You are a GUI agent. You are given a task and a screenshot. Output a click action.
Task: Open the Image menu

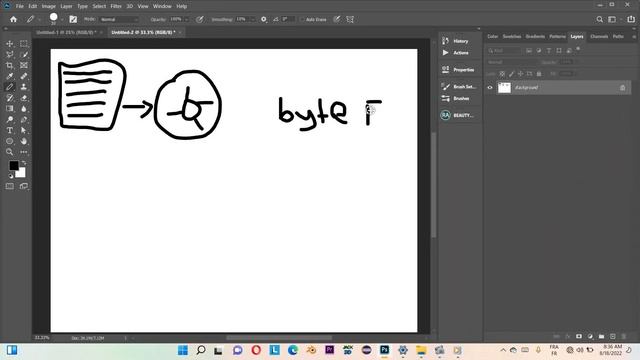pyautogui.click(x=49, y=6)
